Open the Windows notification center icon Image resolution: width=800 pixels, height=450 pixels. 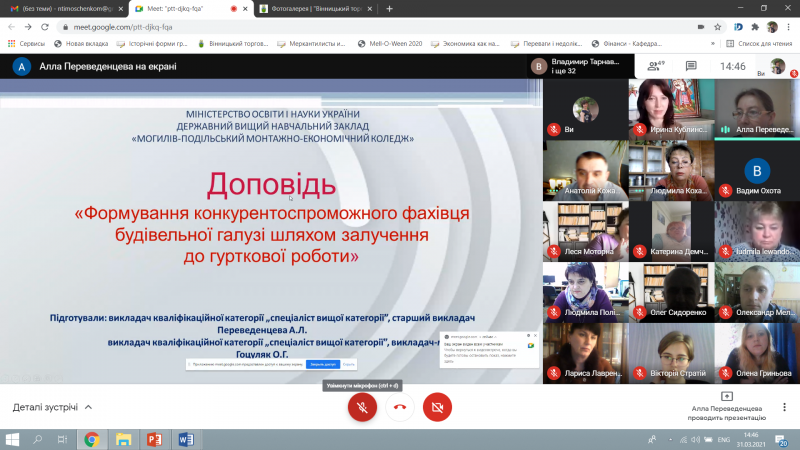coord(781,440)
